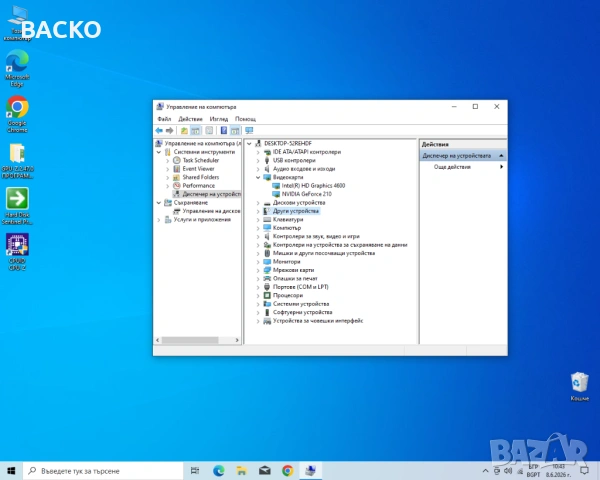The image size is (600, 480).
Task: Click the Forward arrow in the toolbar
Action: (x=170, y=131)
